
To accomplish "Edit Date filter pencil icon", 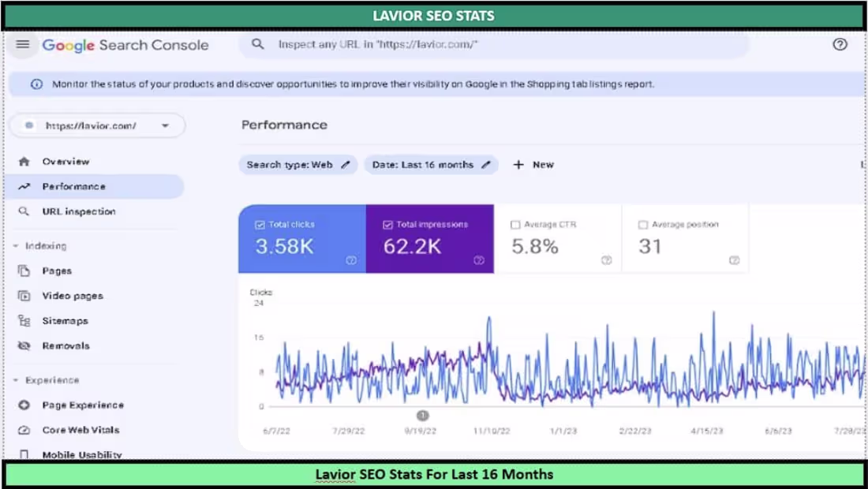I will 486,165.
